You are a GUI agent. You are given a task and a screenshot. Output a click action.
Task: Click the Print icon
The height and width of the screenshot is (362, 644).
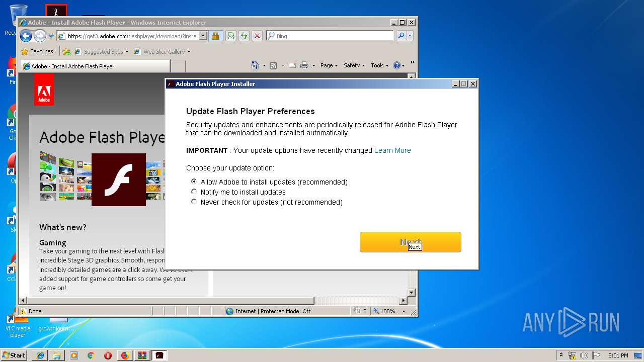point(304,65)
